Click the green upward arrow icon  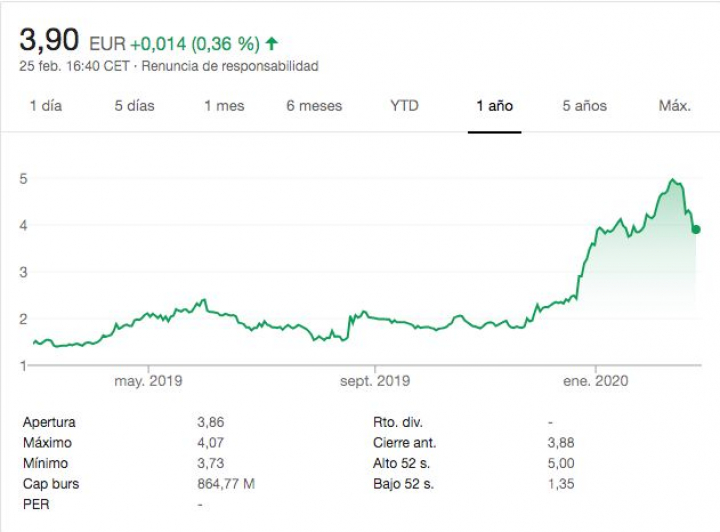pyautogui.click(x=272, y=44)
